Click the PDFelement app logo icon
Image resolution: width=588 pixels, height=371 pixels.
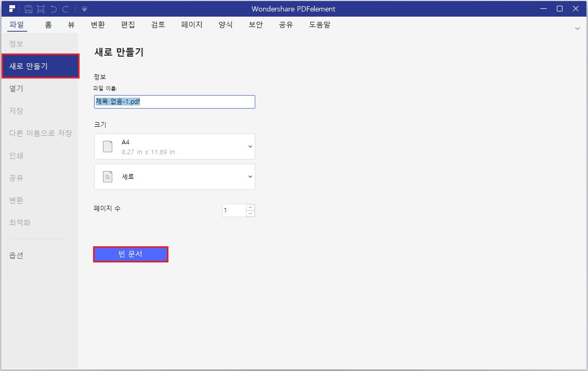point(12,9)
